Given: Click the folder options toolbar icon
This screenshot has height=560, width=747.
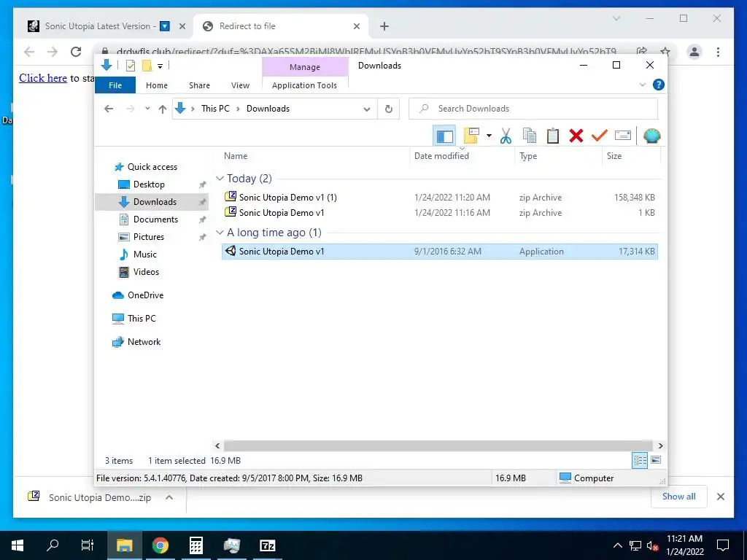Looking at the screenshot, I should tap(471, 136).
